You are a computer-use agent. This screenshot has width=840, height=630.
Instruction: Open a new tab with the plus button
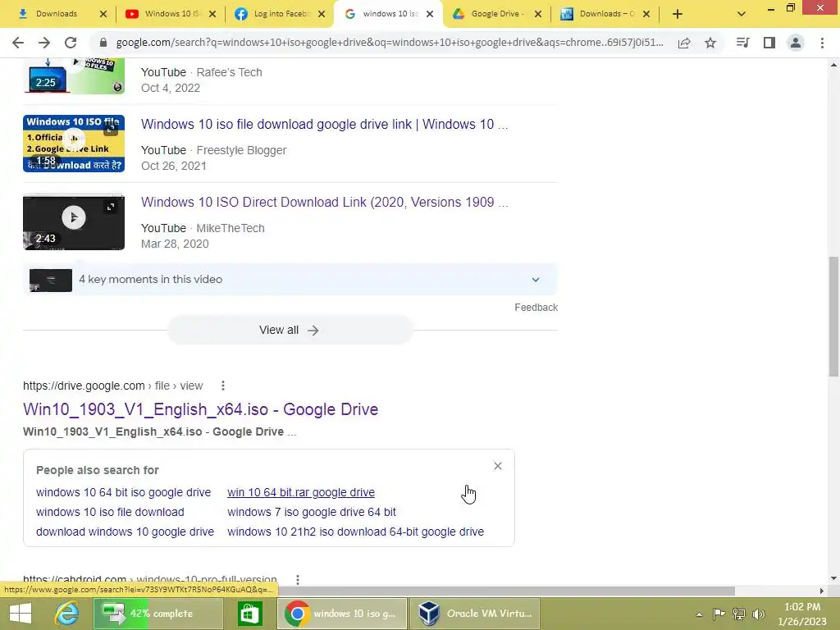[677, 14]
